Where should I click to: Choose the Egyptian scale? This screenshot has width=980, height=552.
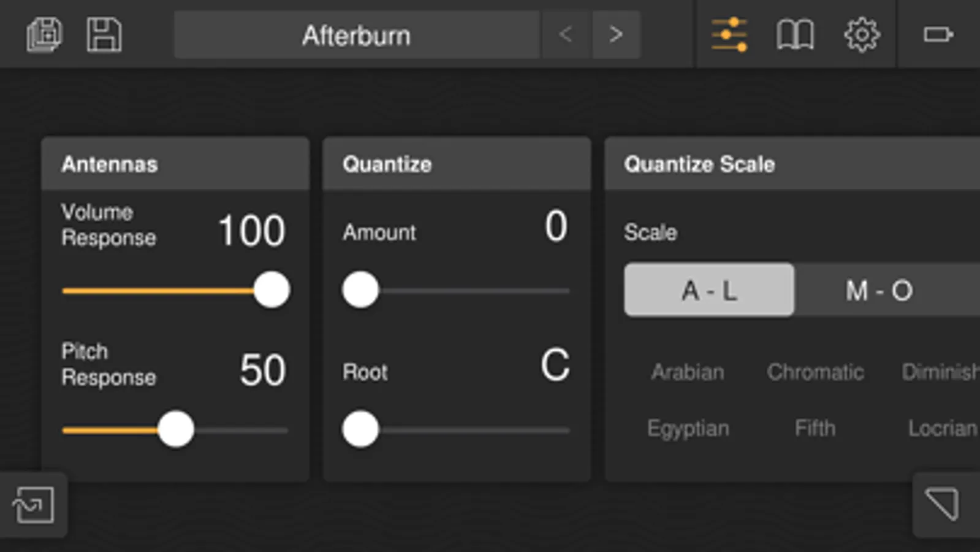[x=688, y=428]
